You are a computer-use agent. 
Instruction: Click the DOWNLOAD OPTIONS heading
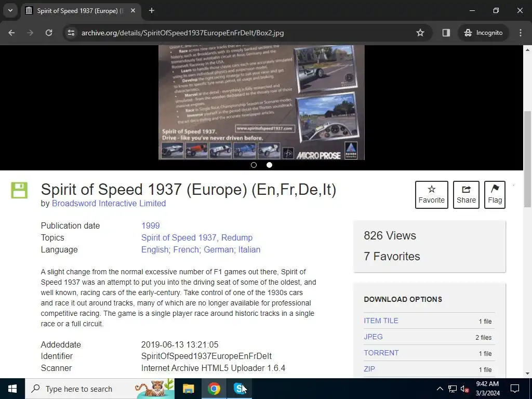(x=403, y=300)
